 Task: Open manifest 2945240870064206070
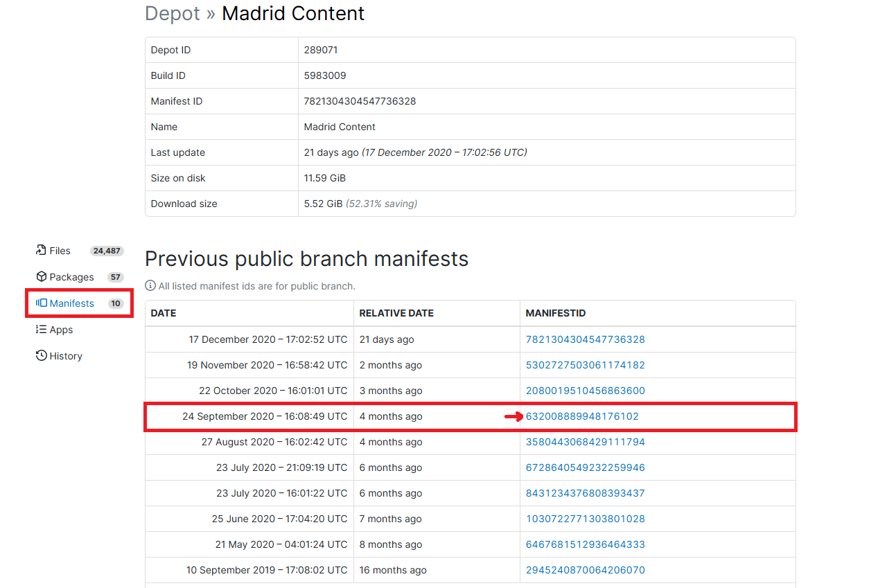[x=586, y=570]
